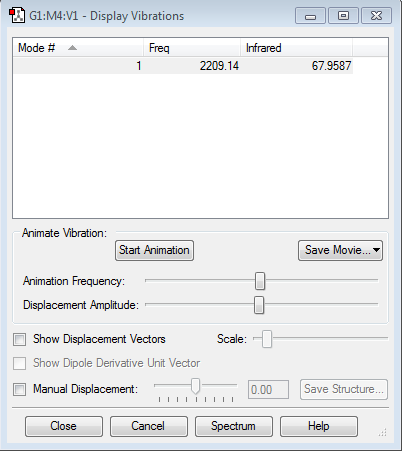Open the Save Movie dropdown arrow

point(376,250)
